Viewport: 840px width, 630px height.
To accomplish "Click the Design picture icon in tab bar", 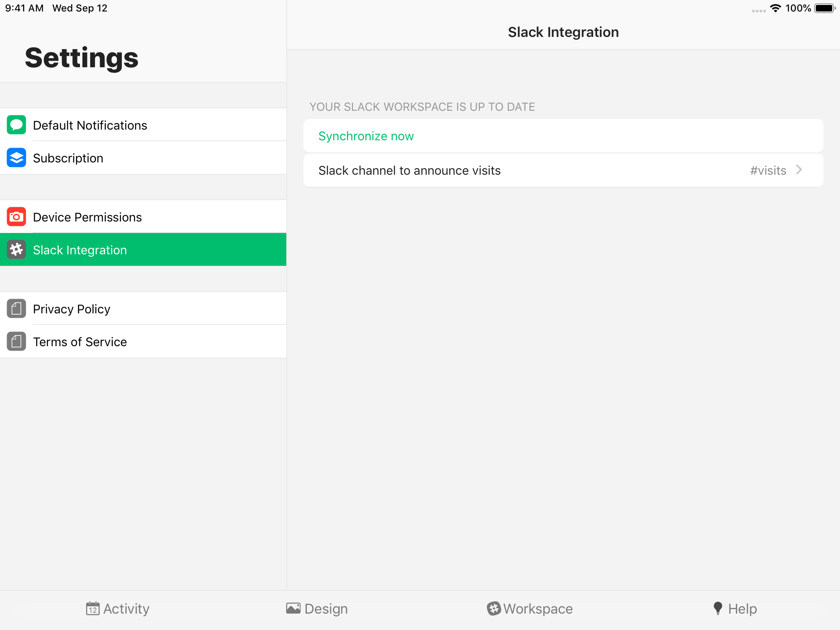I will [293, 608].
